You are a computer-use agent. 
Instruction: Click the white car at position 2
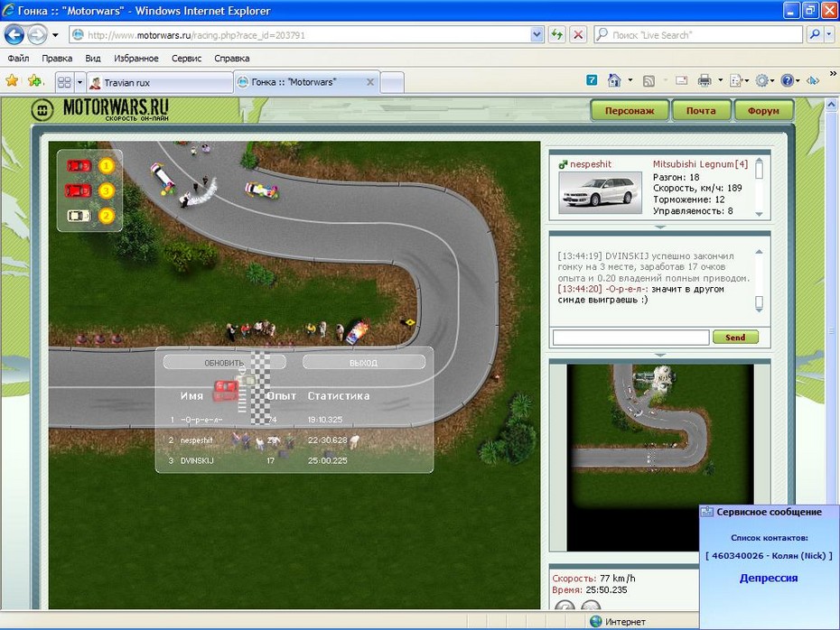click(79, 216)
